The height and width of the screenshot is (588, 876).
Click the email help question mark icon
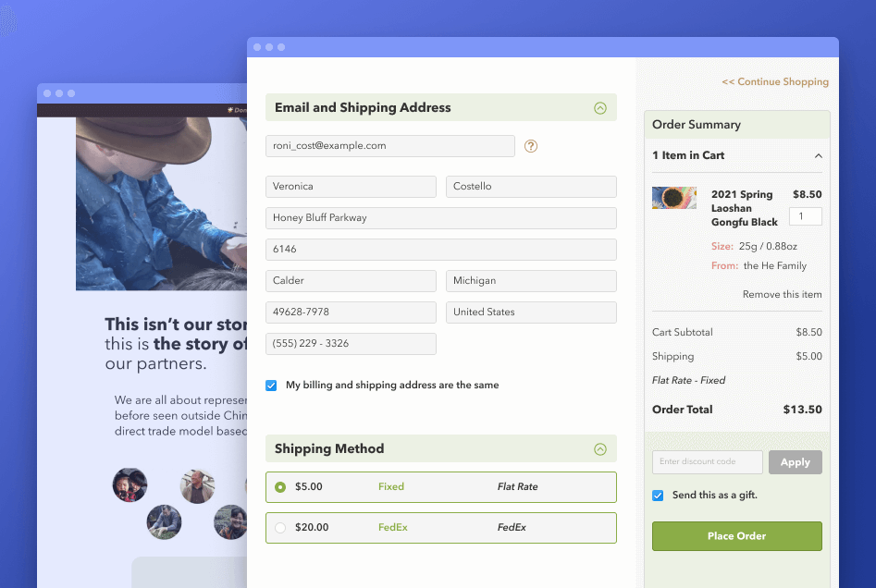tap(530, 145)
